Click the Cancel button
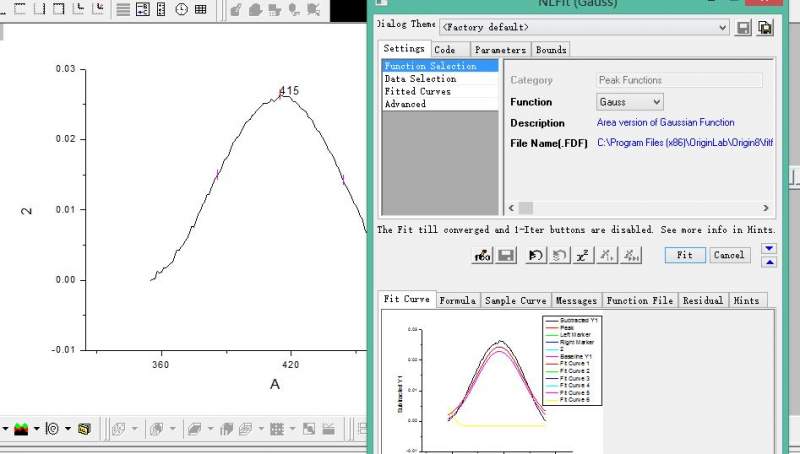Screen dimensions: 800x454 (x=729, y=255)
